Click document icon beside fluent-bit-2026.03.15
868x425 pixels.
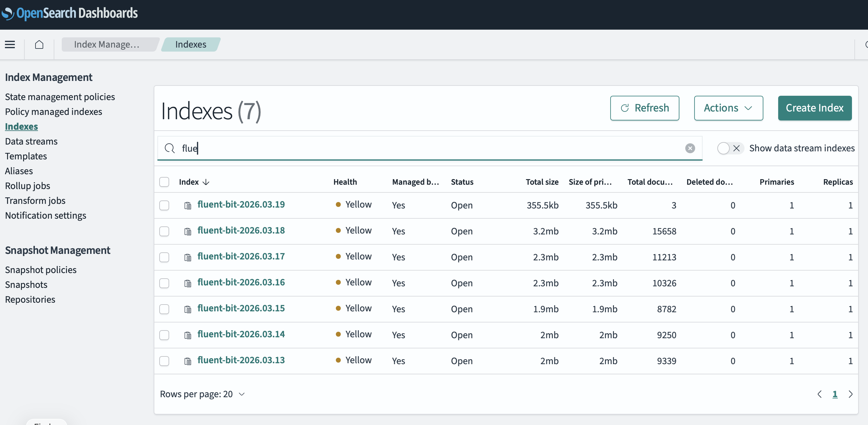pyautogui.click(x=188, y=309)
